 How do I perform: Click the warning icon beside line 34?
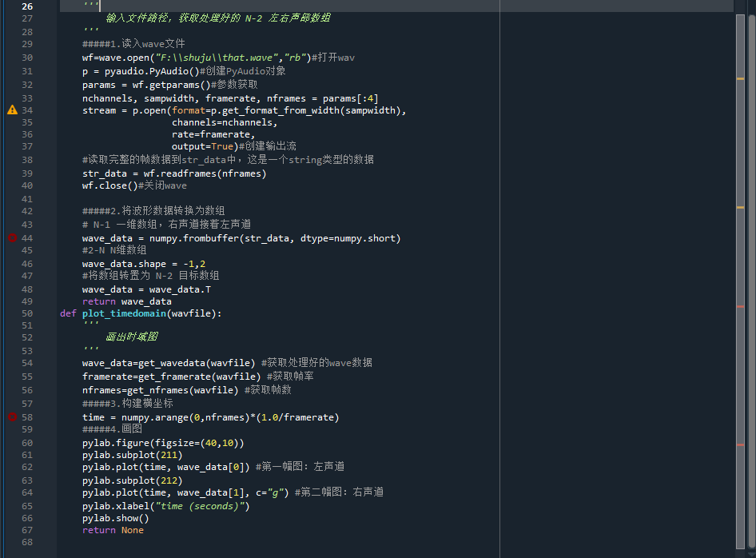(x=13, y=110)
